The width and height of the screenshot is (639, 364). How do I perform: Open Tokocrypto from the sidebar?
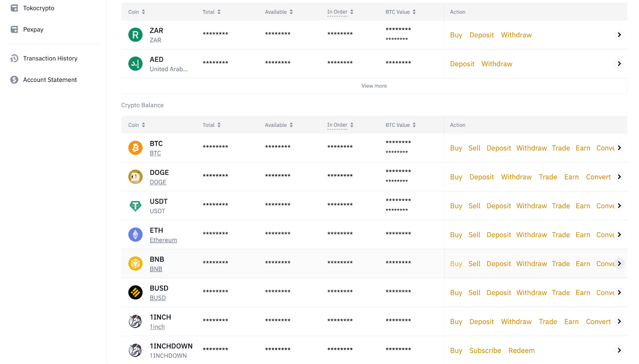click(39, 8)
